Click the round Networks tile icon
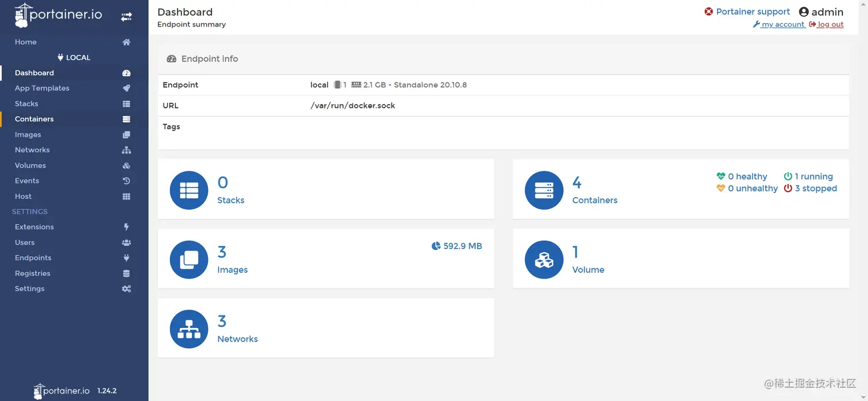 [189, 329]
